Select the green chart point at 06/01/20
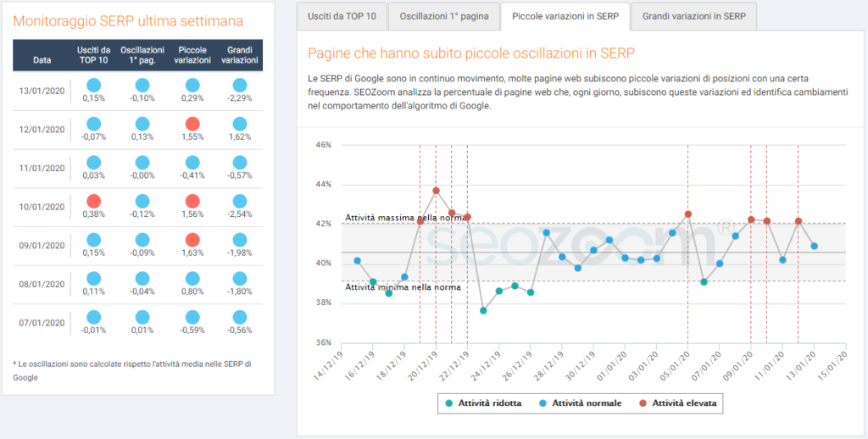Image resolution: width=868 pixels, height=439 pixels. tap(704, 281)
